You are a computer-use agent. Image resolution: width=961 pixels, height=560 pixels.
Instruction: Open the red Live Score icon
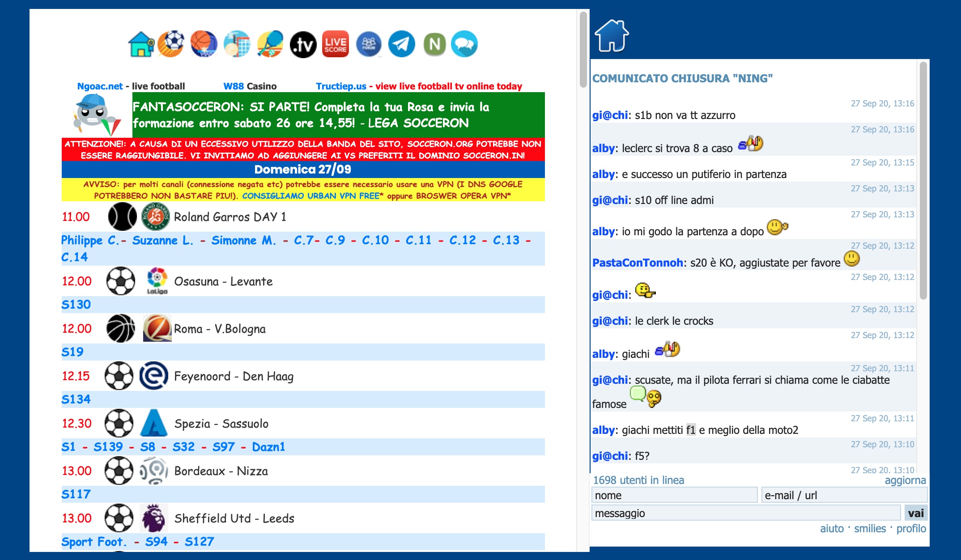tap(336, 44)
